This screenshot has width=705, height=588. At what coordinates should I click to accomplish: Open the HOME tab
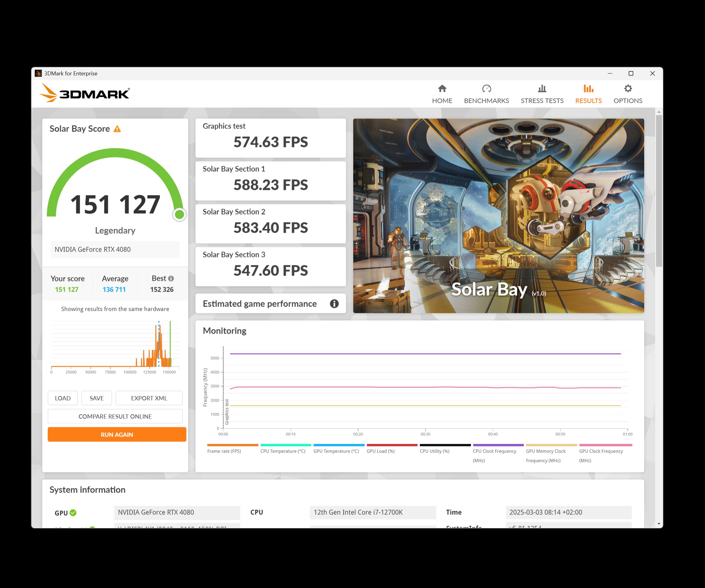click(442, 94)
